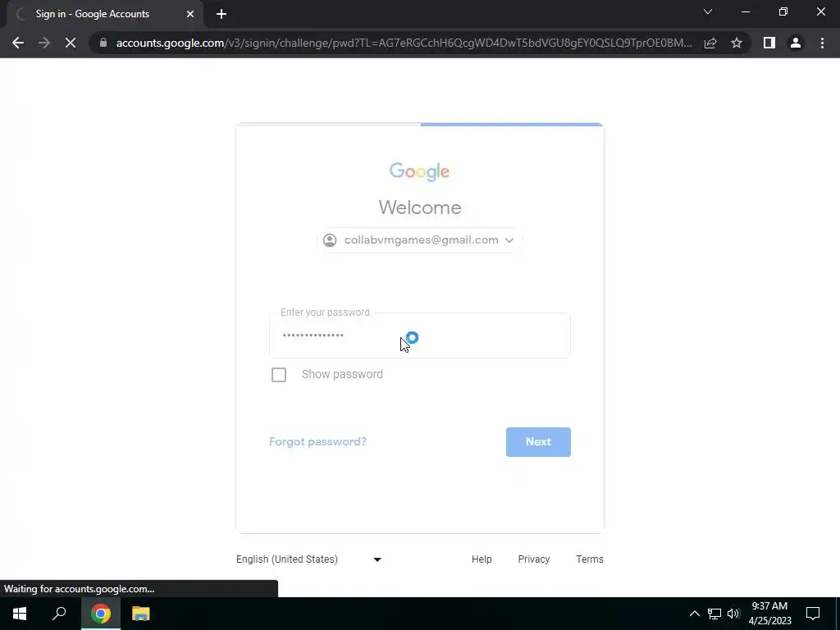The width and height of the screenshot is (840, 630).
Task: Click the grayed forward navigation arrow
Action: [44, 43]
